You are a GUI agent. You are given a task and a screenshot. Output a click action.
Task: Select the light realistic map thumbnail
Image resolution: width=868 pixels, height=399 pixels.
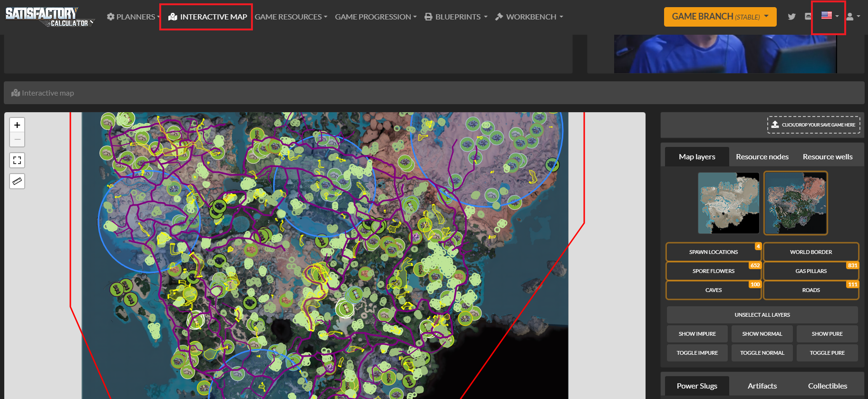coord(729,203)
